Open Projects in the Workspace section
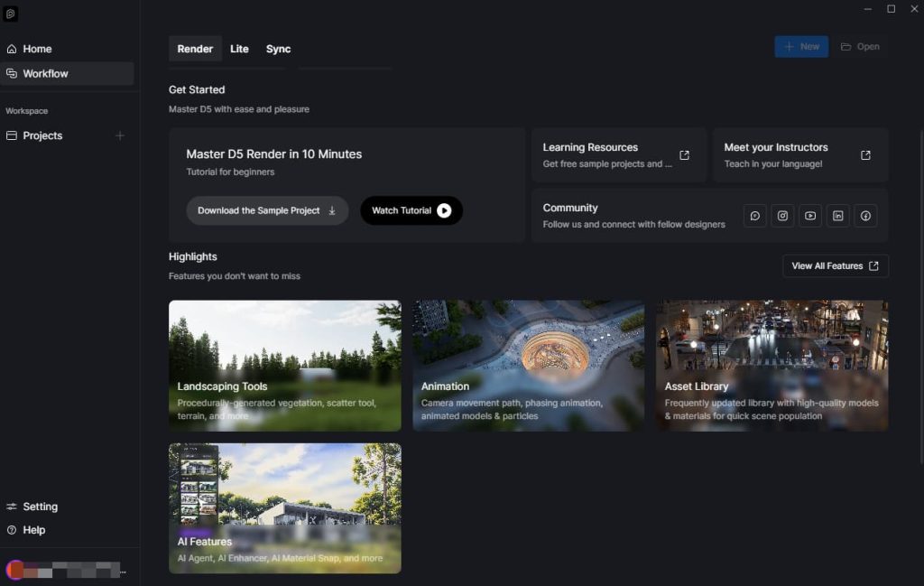Screen dimensions: 924x586 pos(42,135)
